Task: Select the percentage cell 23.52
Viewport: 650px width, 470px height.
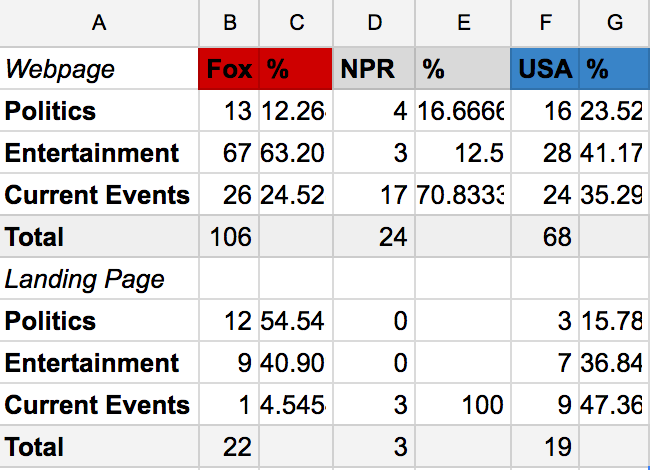Action: click(x=615, y=111)
